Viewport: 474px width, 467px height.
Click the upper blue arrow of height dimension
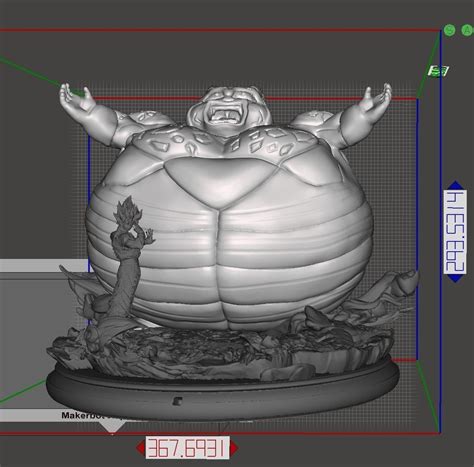pyautogui.click(x=455, y=185)
